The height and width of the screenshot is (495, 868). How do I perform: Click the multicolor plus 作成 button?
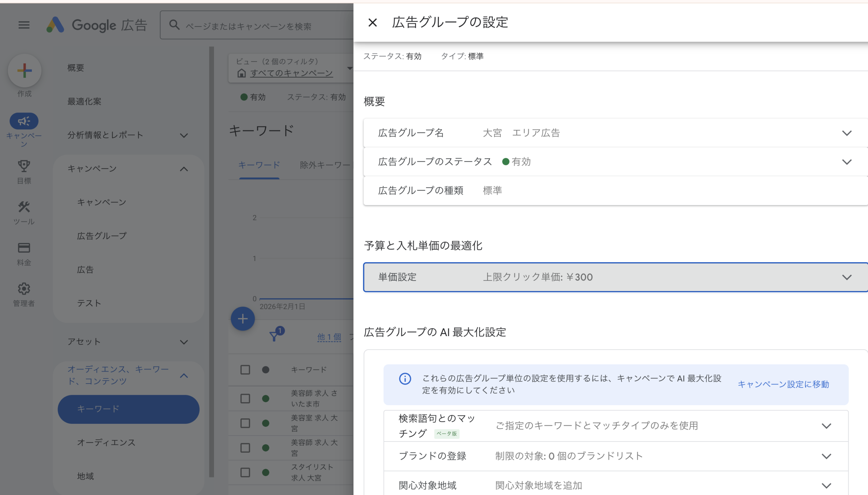24,71
